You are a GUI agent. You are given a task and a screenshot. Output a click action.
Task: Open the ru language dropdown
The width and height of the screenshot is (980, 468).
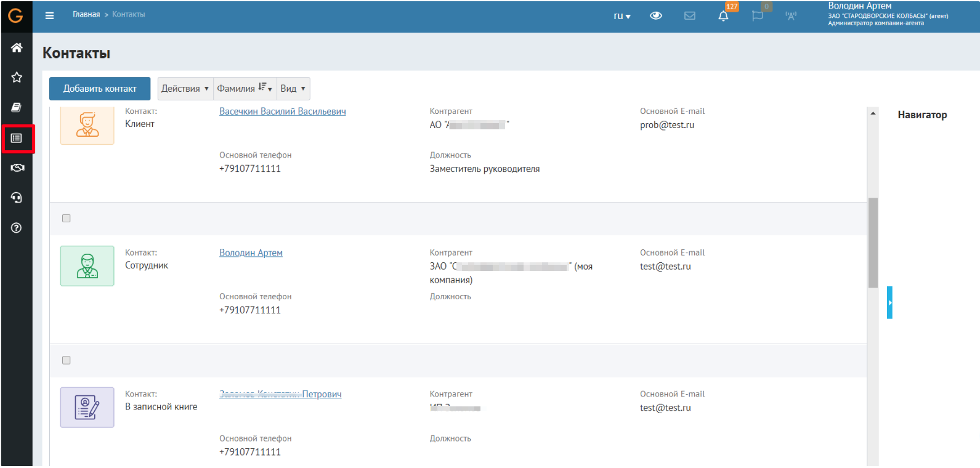point(622,16)
